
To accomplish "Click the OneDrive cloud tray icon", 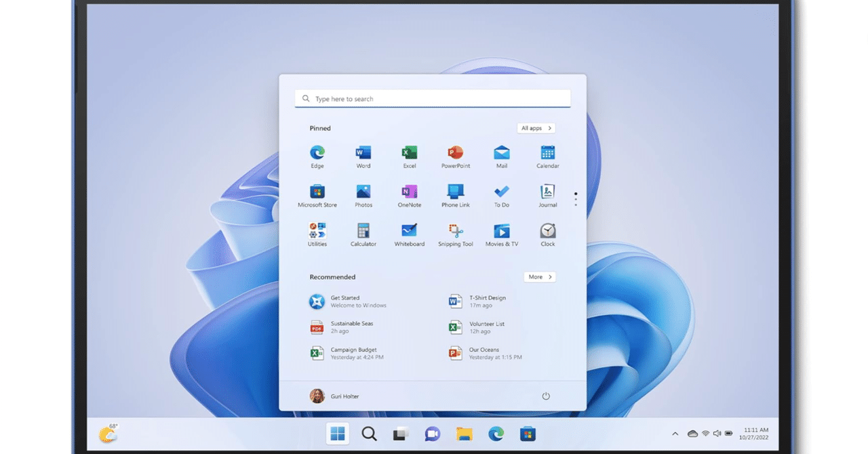I will pos(692,434).
